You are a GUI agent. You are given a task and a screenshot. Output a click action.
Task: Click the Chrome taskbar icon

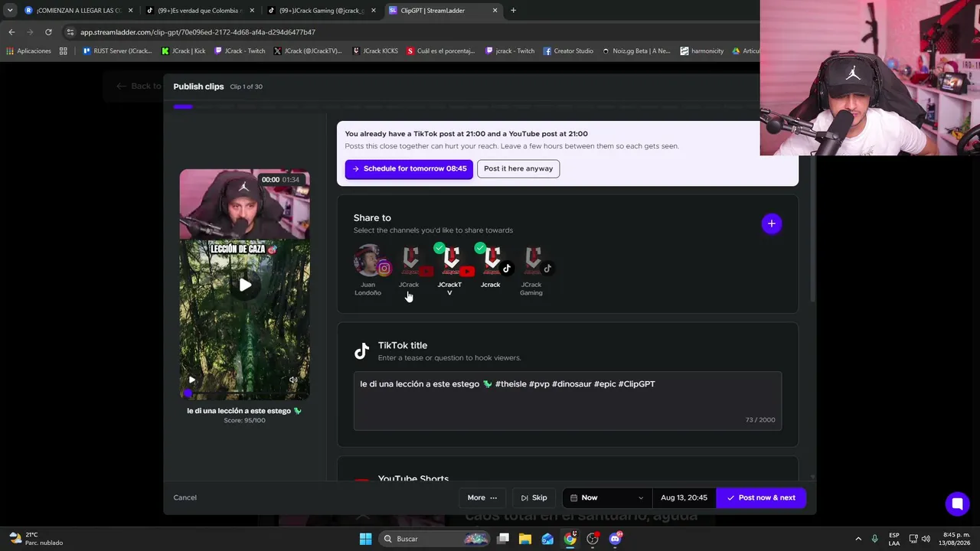tap(570, 539)
